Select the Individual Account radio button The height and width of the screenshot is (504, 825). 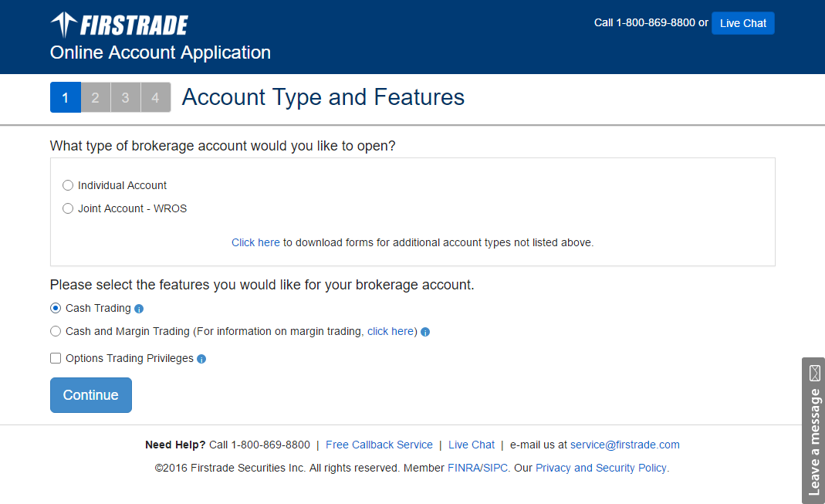68,185
